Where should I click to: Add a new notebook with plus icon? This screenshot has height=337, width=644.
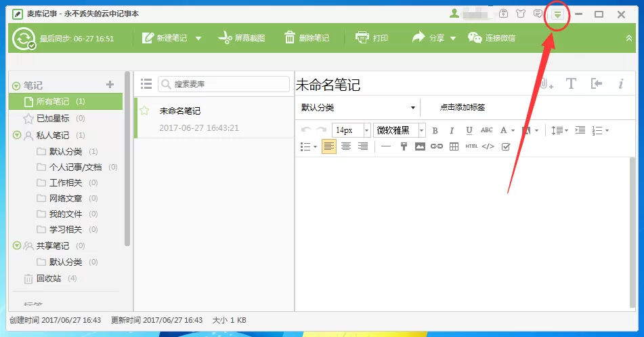coord(110,84)
